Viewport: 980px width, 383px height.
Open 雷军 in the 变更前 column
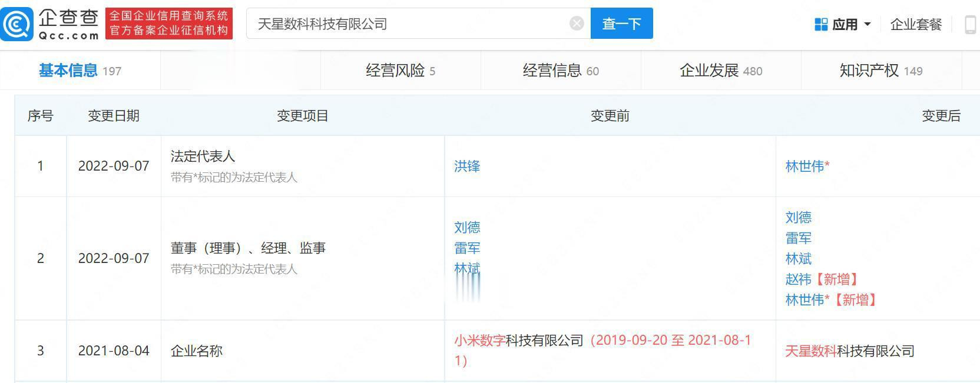point(467,248)
